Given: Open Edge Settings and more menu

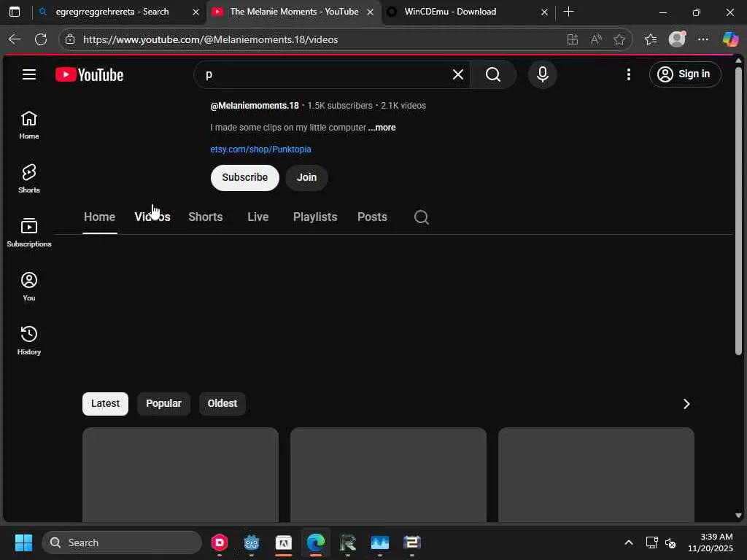Looking at the screenshot, I should 703,39.
